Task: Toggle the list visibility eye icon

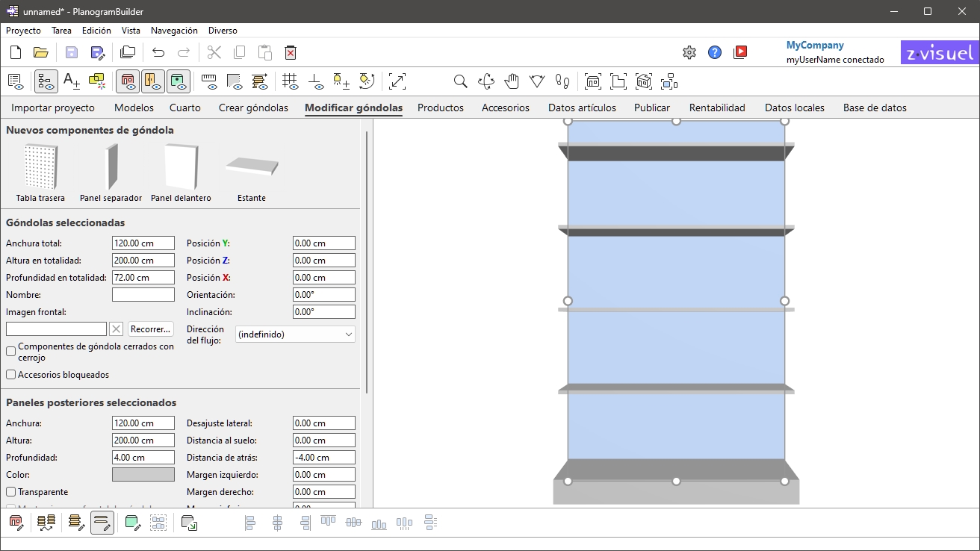Action: click(x=16, y=81)
